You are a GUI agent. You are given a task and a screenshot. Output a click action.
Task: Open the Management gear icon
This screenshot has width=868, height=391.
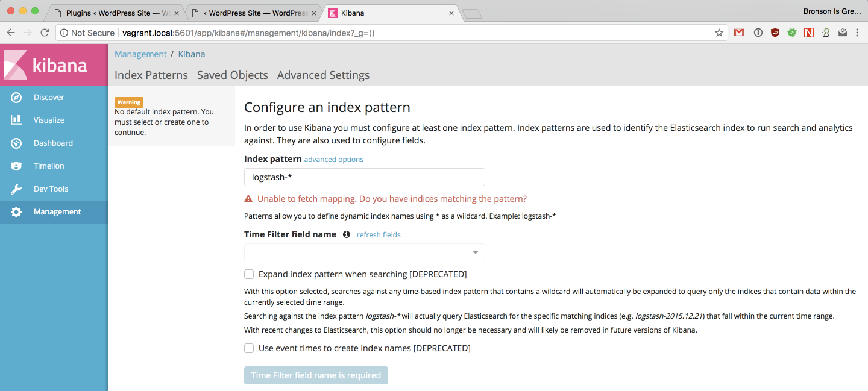pyautogui.click(x=16, y=211)
